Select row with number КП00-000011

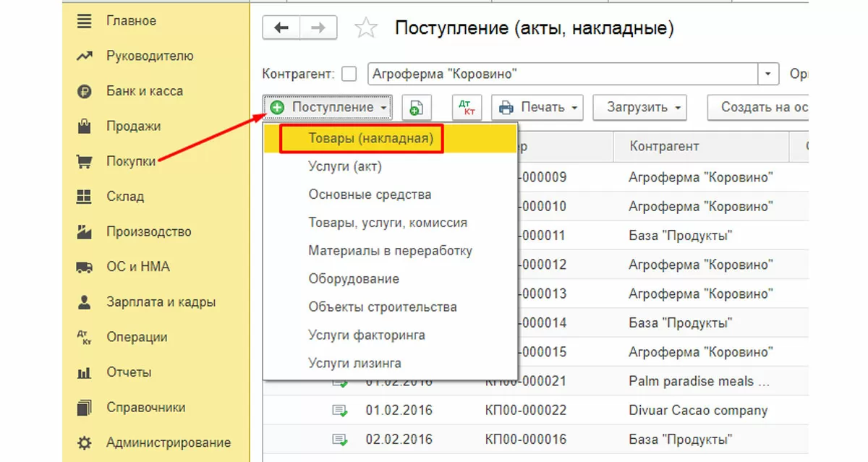[663, 235]
